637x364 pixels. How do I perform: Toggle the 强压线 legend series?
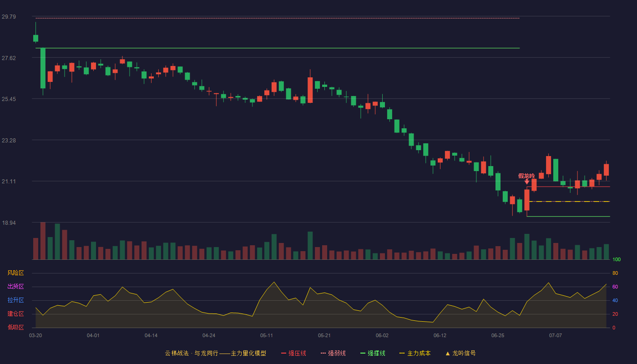tap(293, 354)
